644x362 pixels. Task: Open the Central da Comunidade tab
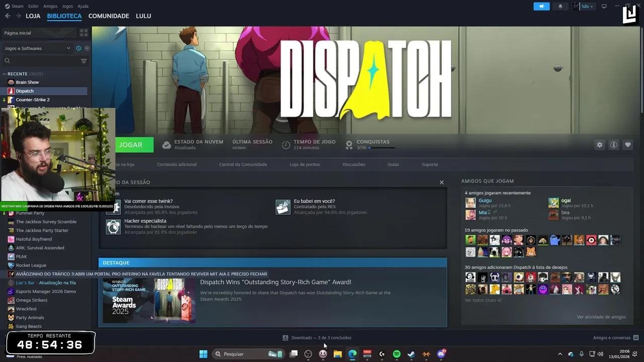243,164
